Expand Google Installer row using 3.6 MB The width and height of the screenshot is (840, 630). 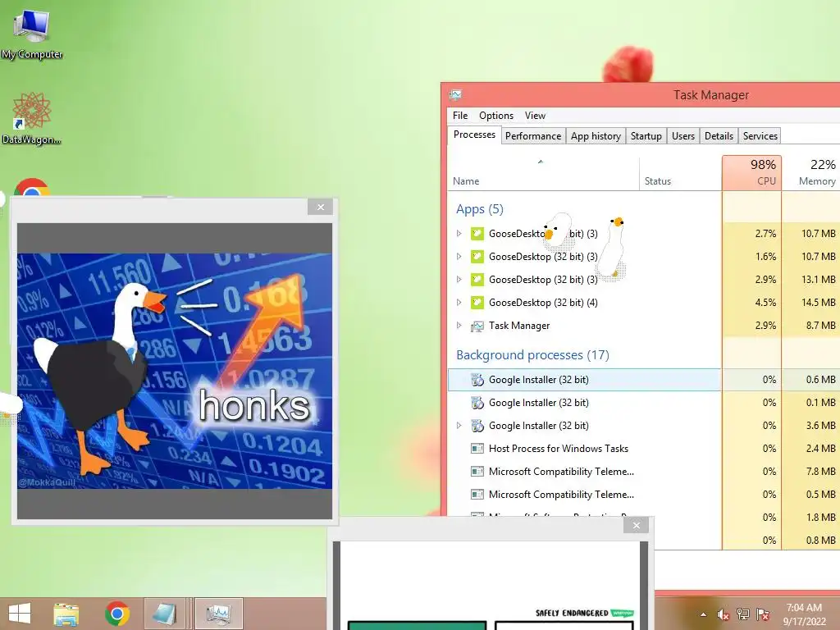click(x=459, y=426)
